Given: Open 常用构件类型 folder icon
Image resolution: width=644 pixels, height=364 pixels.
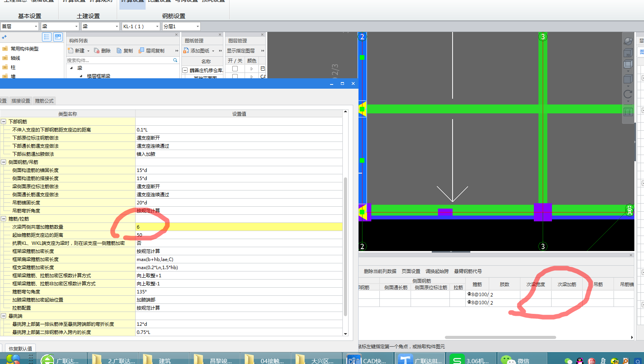Looking at the screenshot, I should click(5, 49).
